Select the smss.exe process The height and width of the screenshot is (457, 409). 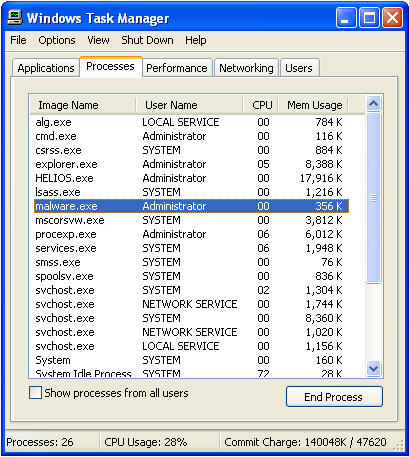pos(191,262)
